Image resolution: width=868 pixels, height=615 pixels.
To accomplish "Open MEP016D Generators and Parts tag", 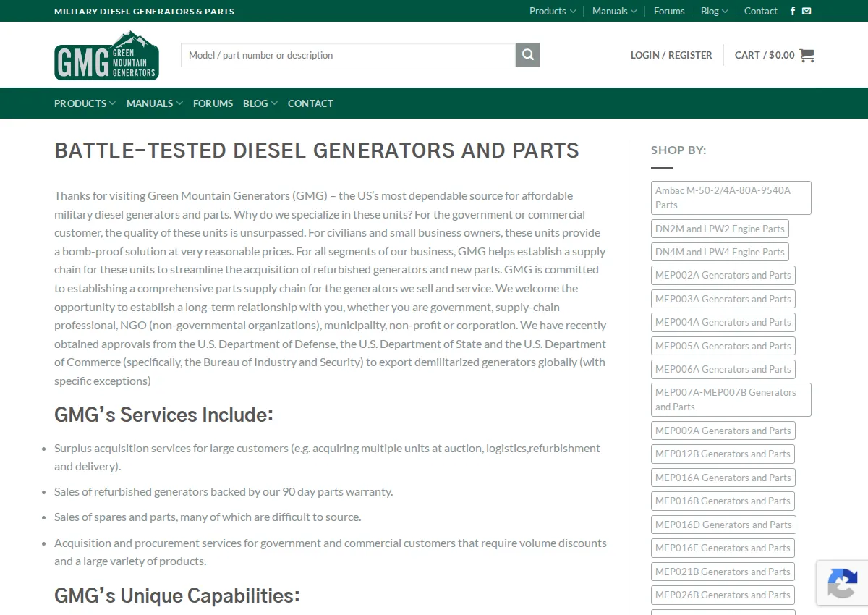I will point(723,525).
